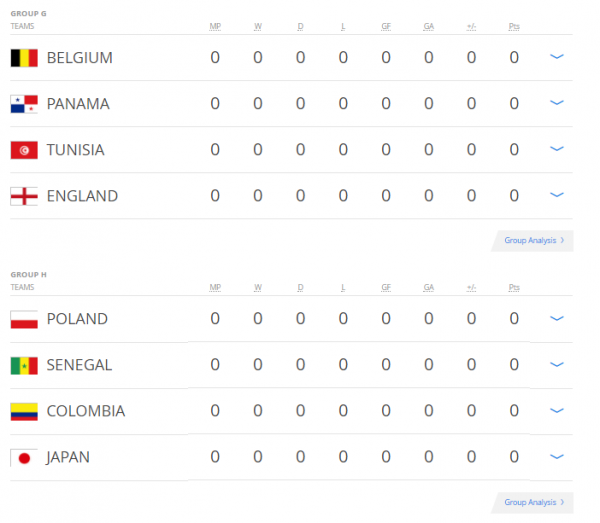Click the England flag icon
This screenshot has height=523, width=600.
pos(24,196)
